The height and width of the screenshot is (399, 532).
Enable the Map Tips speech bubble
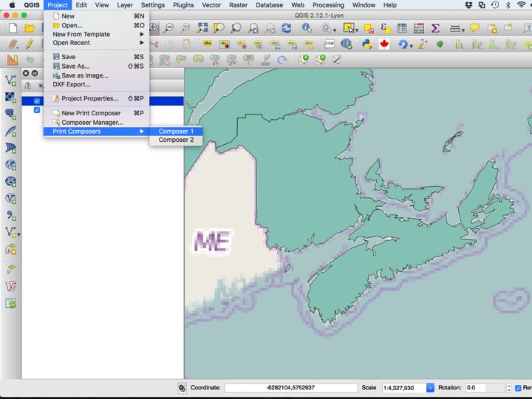click(475, 28)
